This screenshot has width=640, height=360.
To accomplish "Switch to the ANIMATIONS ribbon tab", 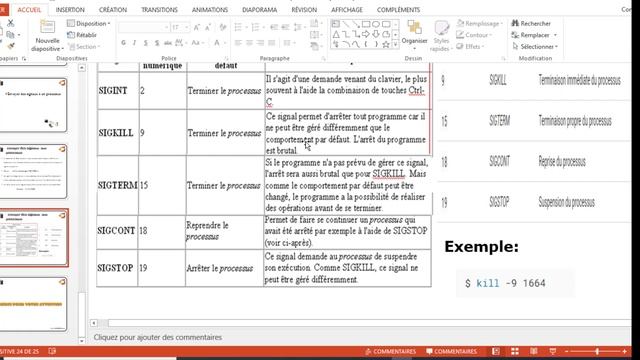I will click(x=210, y=9).
